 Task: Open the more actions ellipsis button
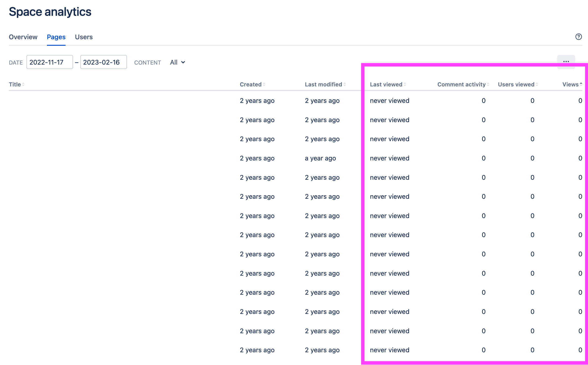click(x=566, y=62)
